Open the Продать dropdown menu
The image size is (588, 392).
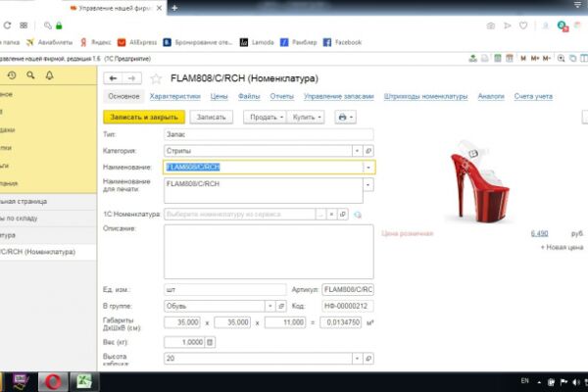pos(266,117)
